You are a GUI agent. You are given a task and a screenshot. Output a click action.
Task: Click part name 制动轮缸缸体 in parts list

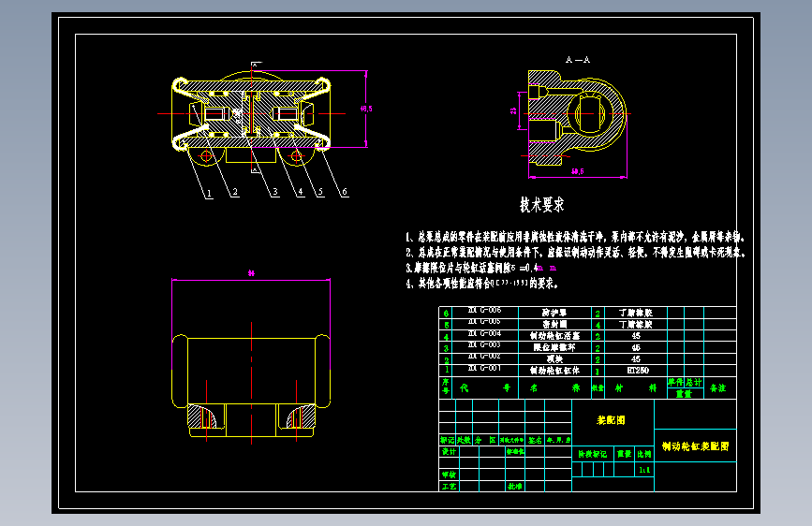coord(554,371)
